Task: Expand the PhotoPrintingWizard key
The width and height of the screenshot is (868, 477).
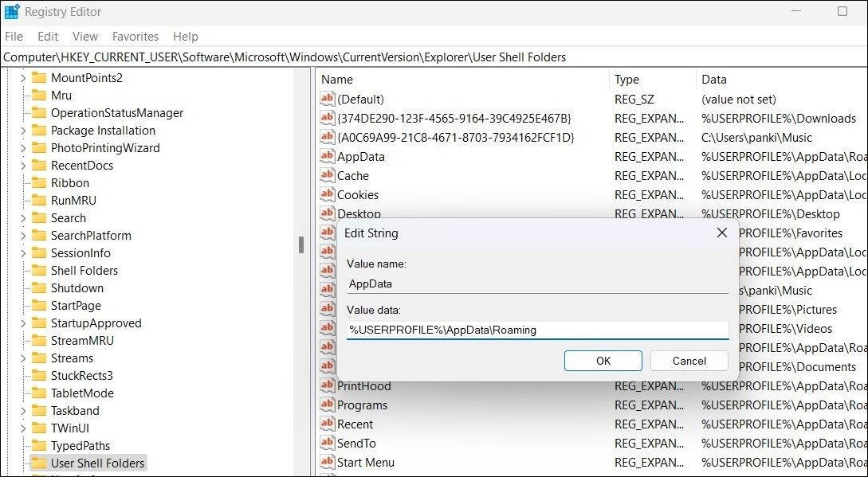Action: pyautogui.click(x=22, y=148)
